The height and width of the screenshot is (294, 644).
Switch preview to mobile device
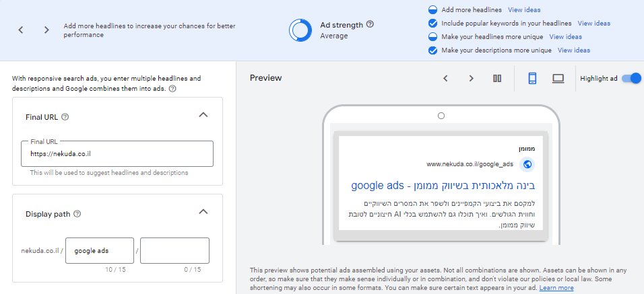pos(532,78)
